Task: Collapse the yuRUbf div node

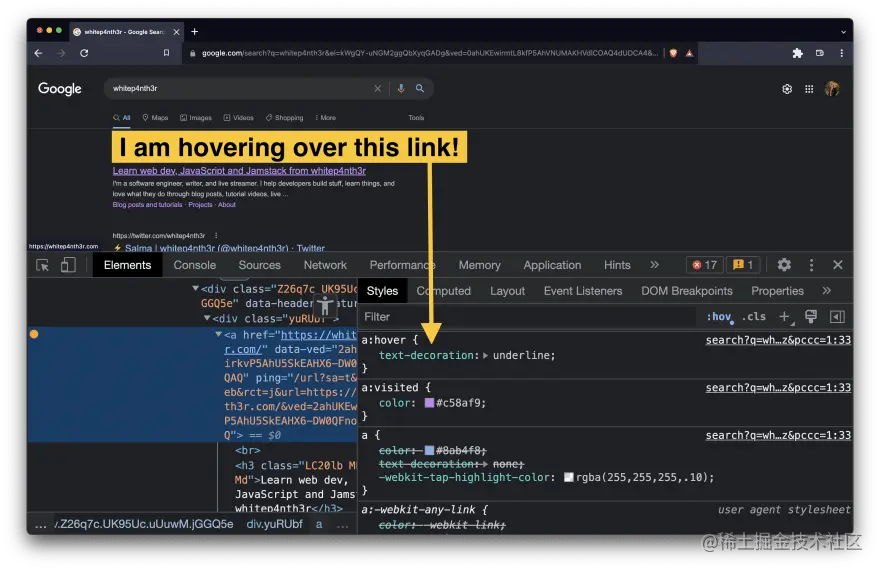Action: point(207,318)
